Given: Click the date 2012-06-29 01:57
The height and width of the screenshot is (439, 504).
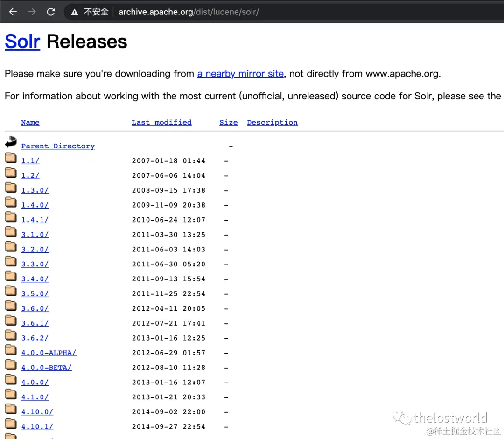Looking at the screenshot, I should pyautogui.click(x=168, y=353).
